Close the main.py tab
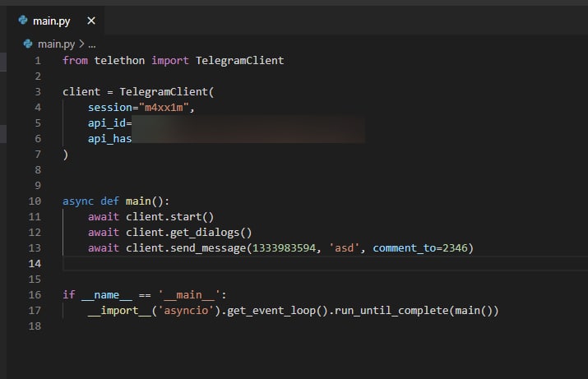588x379 pixels. [91, 21]
